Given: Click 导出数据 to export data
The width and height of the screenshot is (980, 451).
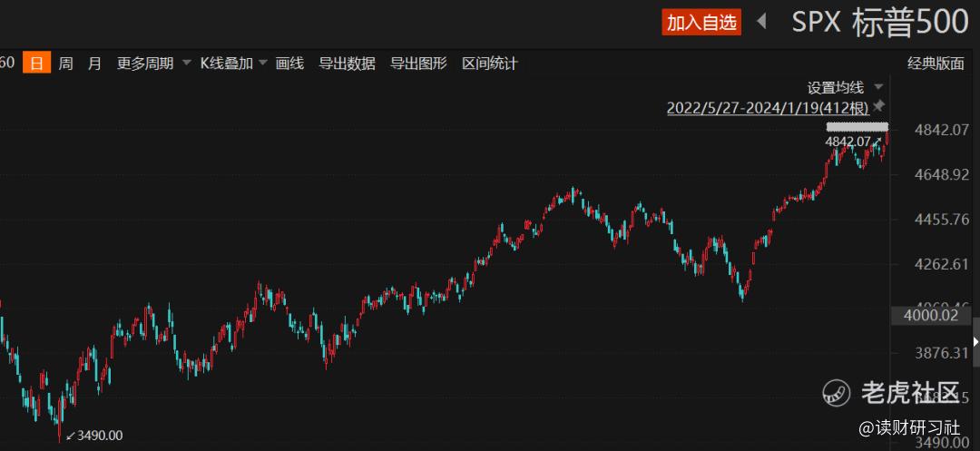Looking at the screenshot, I should pos(347,64).
